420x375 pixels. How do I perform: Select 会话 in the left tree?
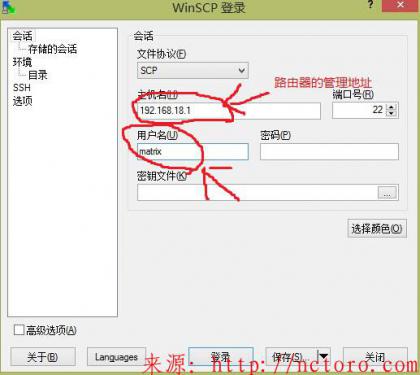tap(22, 36)
